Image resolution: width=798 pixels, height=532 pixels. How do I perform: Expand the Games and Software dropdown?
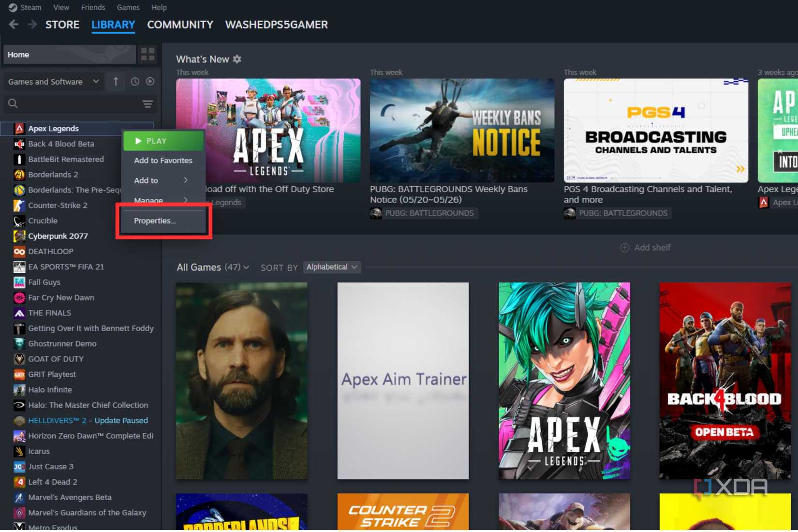coord(53,82)
